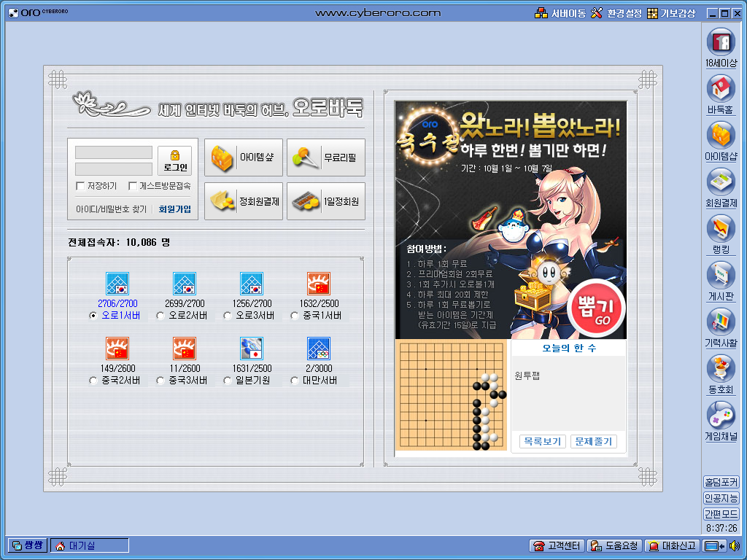The width and height of the screenshot is (747, 560).
Task: Click the 간편모드 simple mode button
Action: (721, 514)
